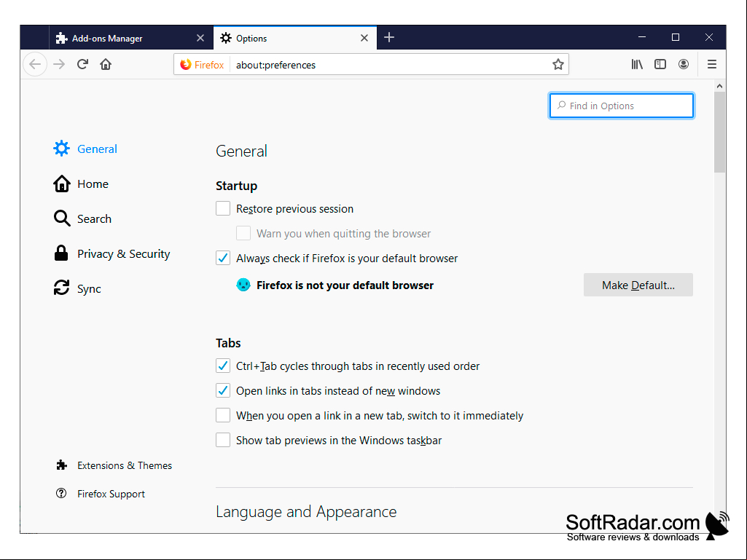
Task: Go back with the back arrow button
Action: (x=35, y=64)
